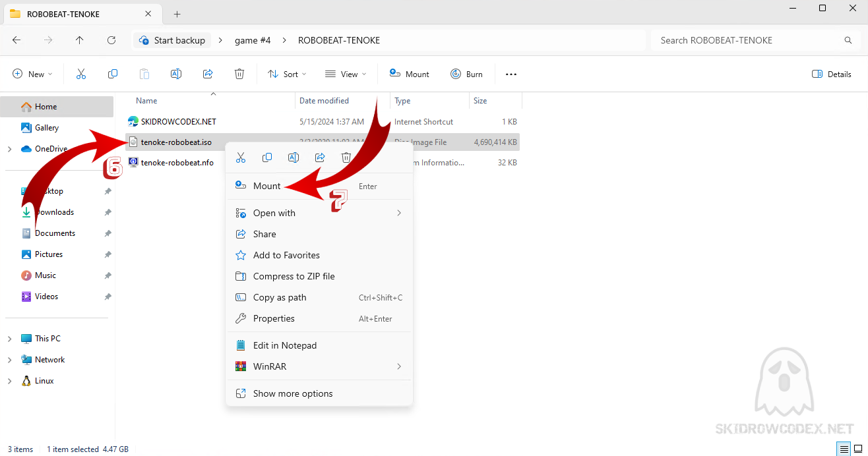Screen dimensions: 868x456
Task: Click the Delete trash icon in the toolbar
Action: click(239, 74)
